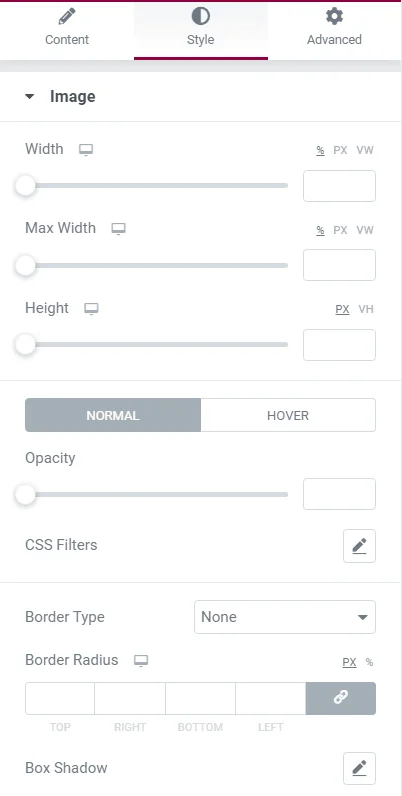The image size is (402, 796).
Task: Collapse the Image section
Action: click(29, 96)
